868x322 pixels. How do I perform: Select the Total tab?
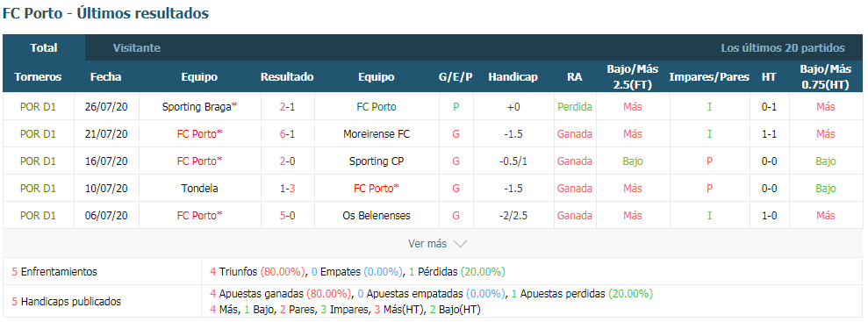(44, 48)
